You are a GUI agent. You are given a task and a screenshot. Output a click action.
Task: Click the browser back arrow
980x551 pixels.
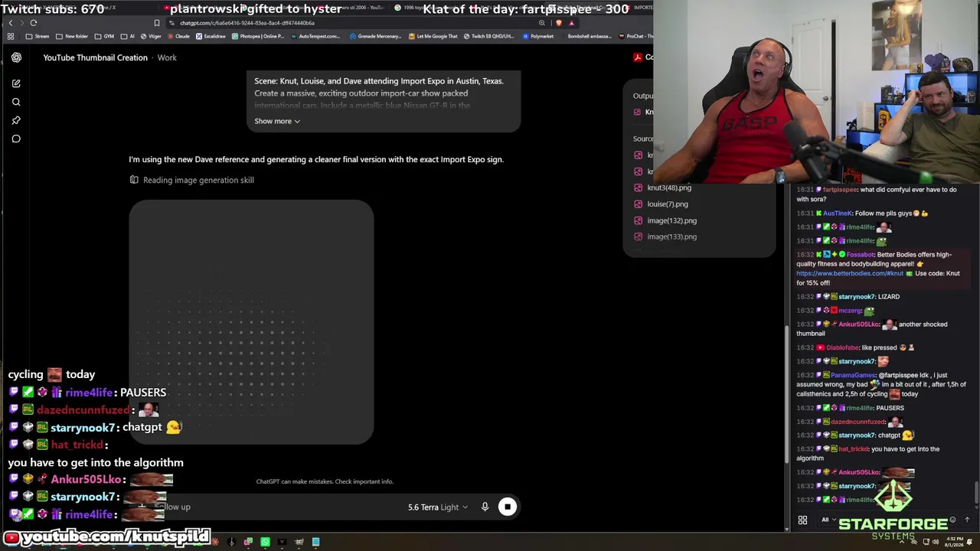[x=10, y=23]
